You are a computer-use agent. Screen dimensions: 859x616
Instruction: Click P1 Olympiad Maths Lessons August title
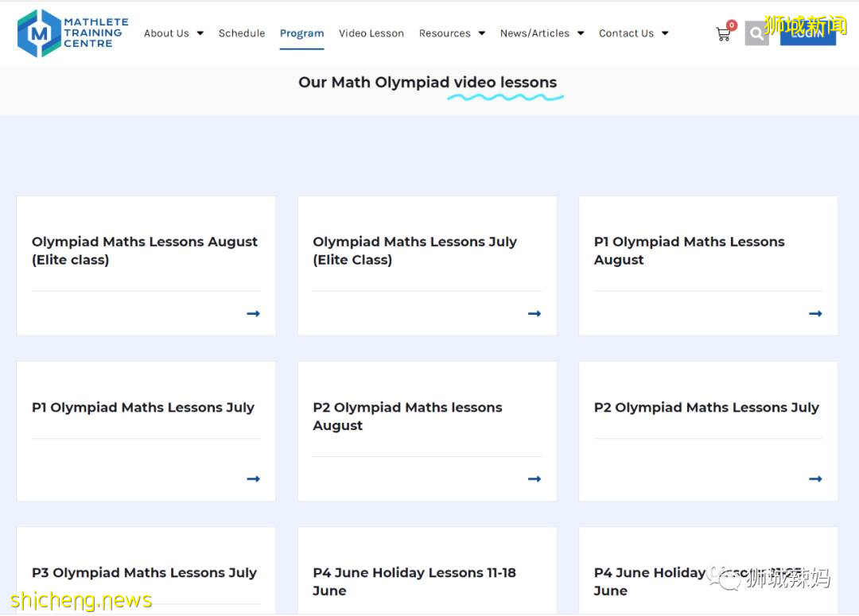click(689, 250)
